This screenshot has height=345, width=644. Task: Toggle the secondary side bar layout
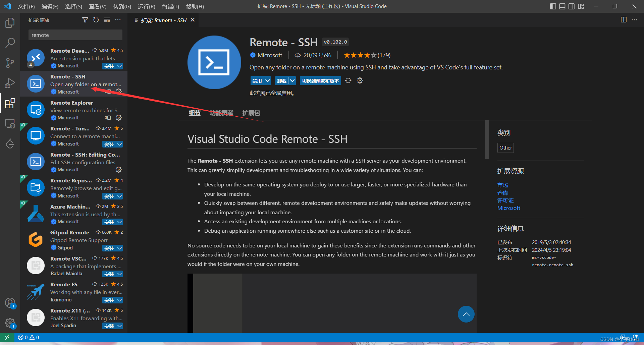point(572,6)
